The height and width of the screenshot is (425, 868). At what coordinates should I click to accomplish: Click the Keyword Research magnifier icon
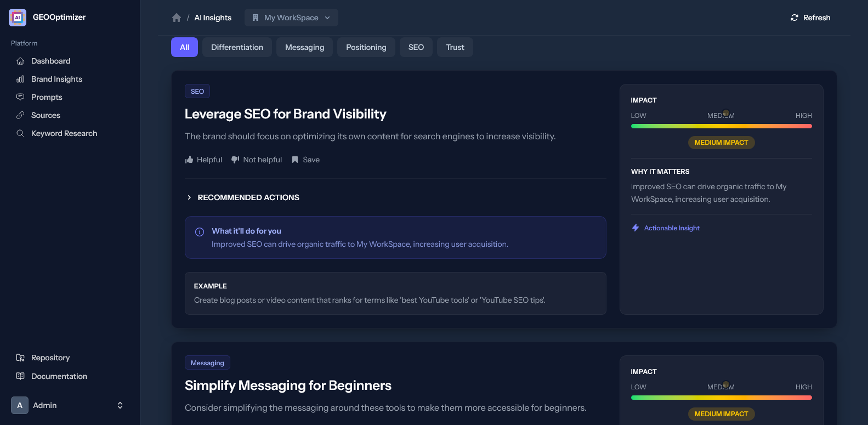(20, 133)
